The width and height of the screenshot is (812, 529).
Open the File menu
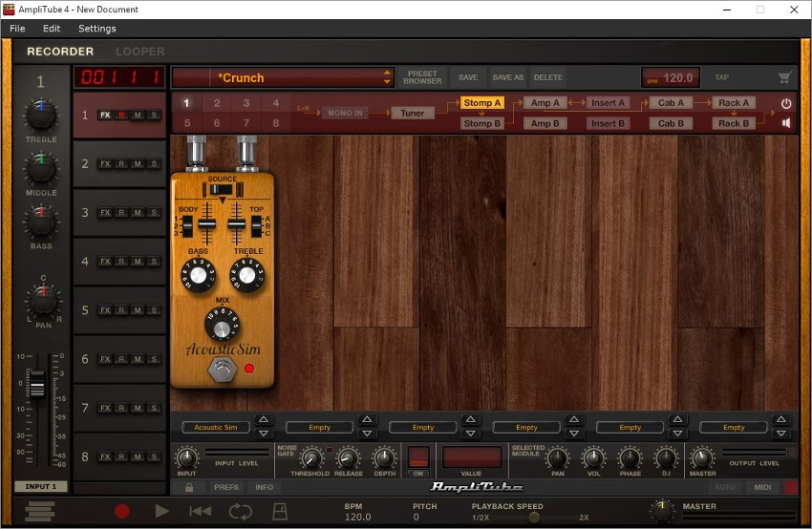point(17,29)
